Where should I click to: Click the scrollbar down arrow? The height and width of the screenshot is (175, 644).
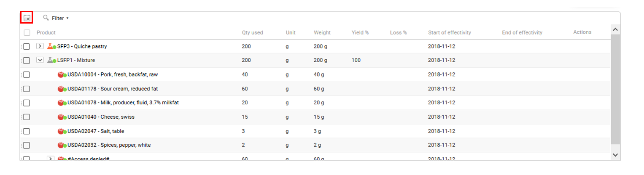click(615, 155)
